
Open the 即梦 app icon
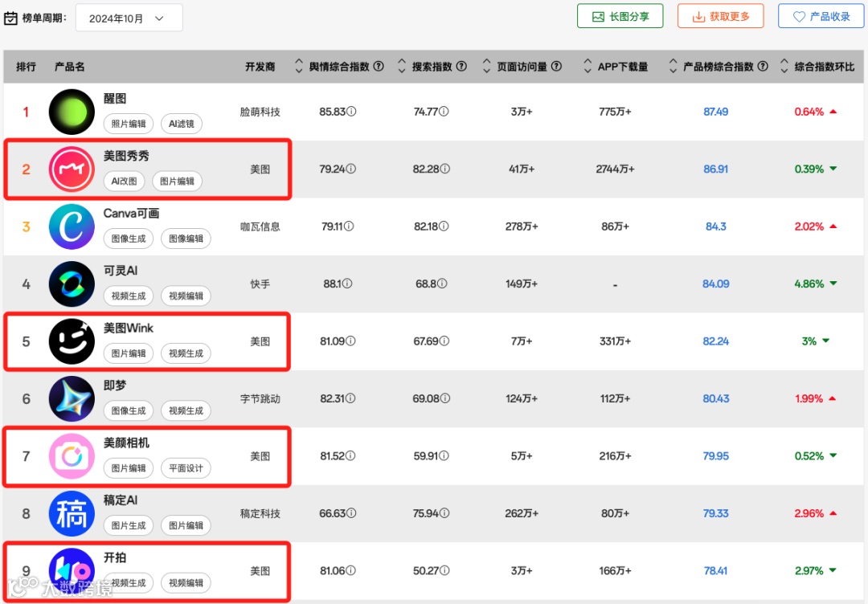(72, 399)
